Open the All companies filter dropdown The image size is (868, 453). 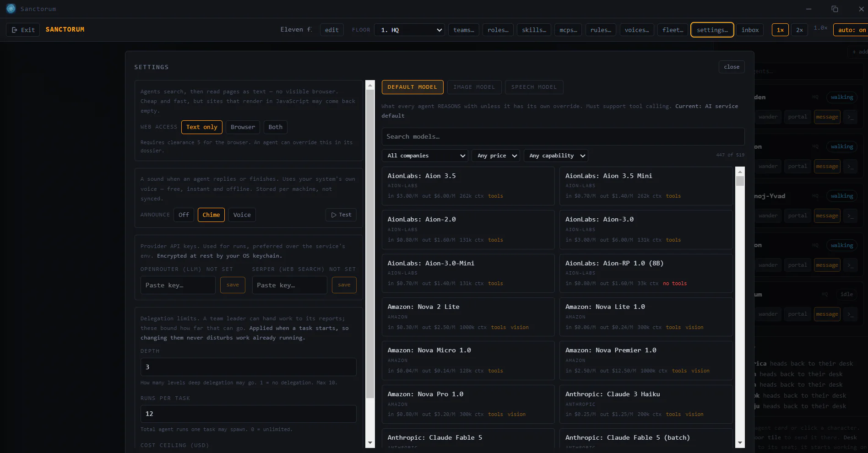click(425, 156)
